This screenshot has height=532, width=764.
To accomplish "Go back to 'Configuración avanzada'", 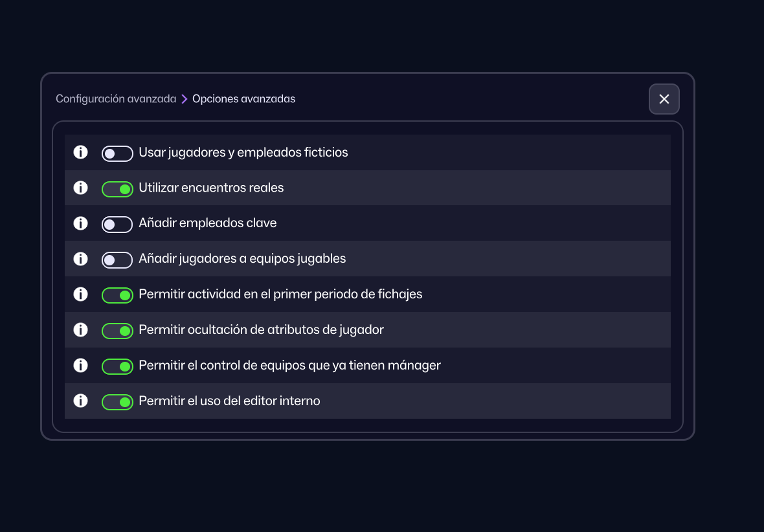I will point(115,98).
